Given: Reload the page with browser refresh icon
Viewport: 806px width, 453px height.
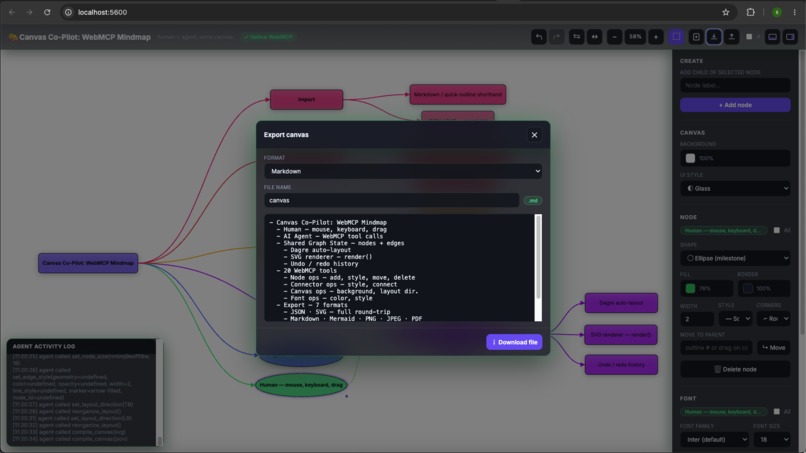Looking at the screenshot, I should [47, 12].
